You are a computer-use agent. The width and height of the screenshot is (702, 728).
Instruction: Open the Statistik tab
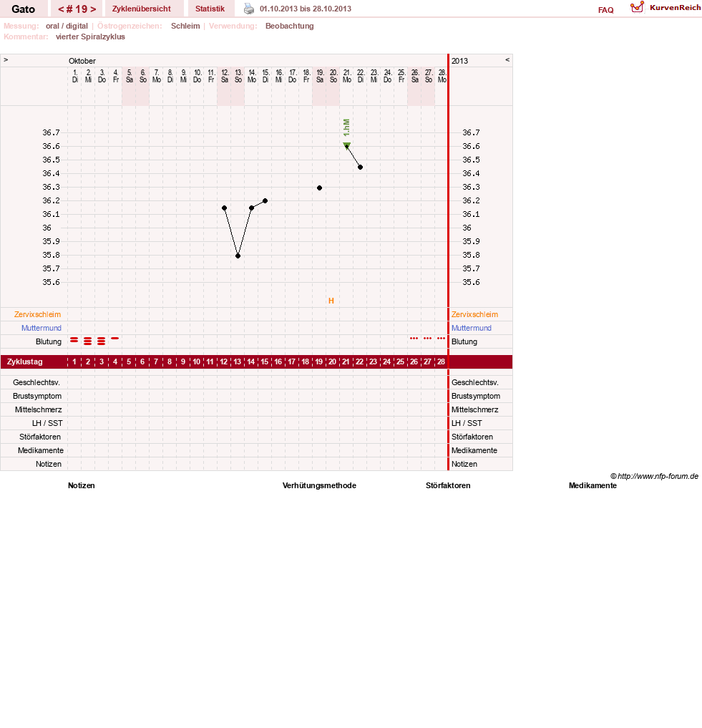[x=210, y=9]
